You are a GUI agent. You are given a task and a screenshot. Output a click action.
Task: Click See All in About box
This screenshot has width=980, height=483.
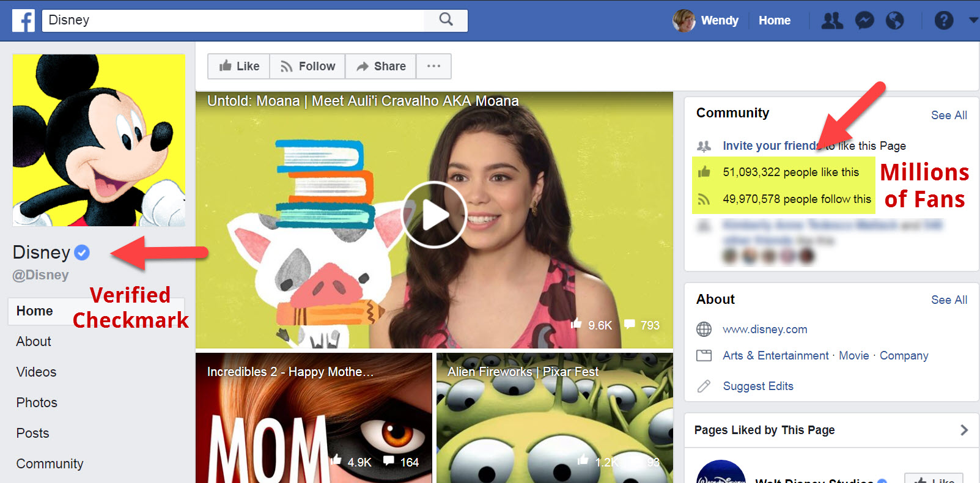tap(949, 300)
